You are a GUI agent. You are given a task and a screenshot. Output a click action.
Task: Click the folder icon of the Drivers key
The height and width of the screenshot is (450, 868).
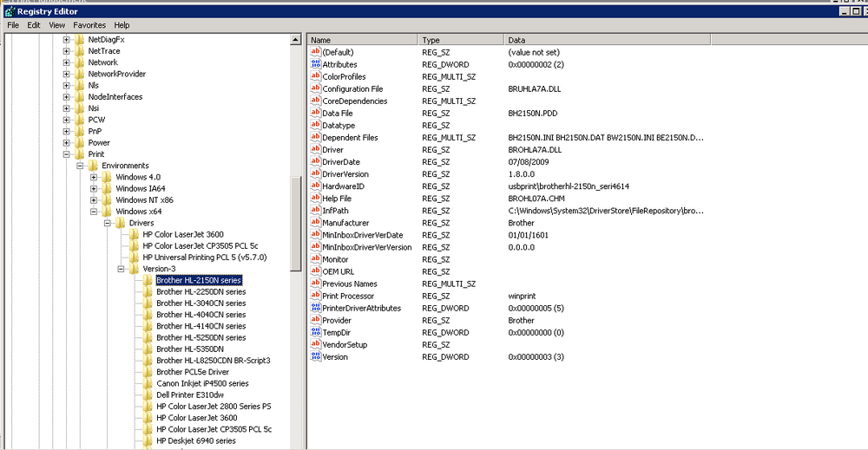coord(120,223)
